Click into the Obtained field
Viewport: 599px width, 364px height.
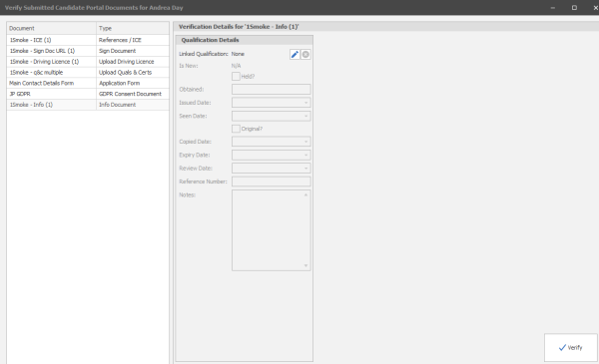tap(272, 90)
